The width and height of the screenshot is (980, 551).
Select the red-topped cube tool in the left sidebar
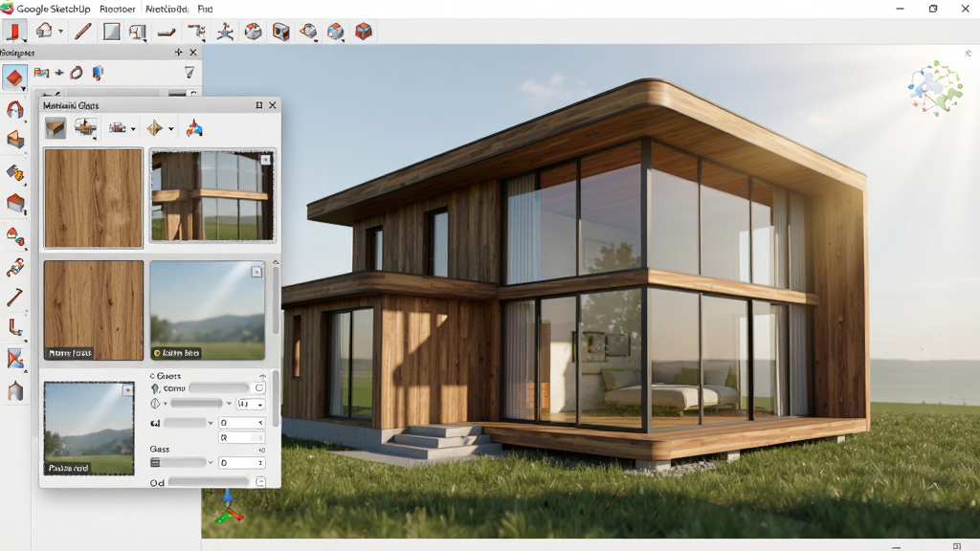(x=15, y=203)
